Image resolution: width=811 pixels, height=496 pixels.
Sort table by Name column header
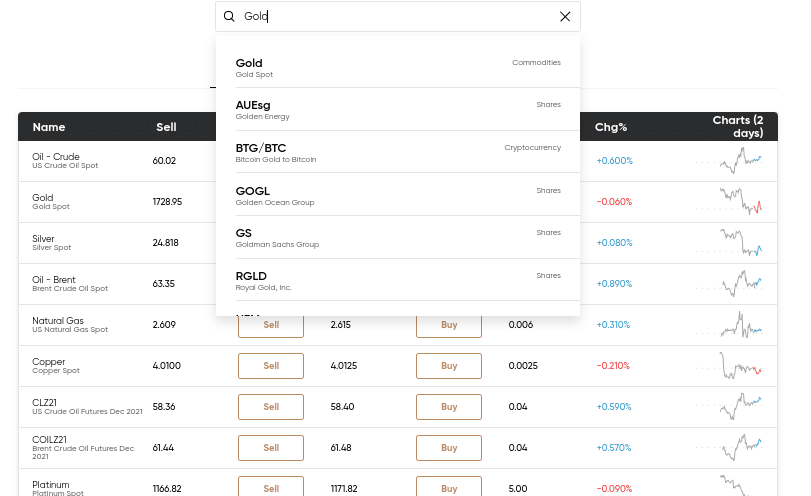(49, 127)
